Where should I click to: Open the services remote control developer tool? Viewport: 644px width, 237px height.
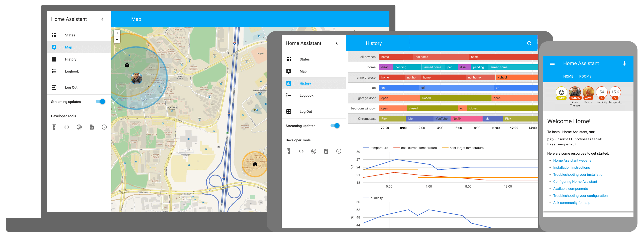click(54, 127)
